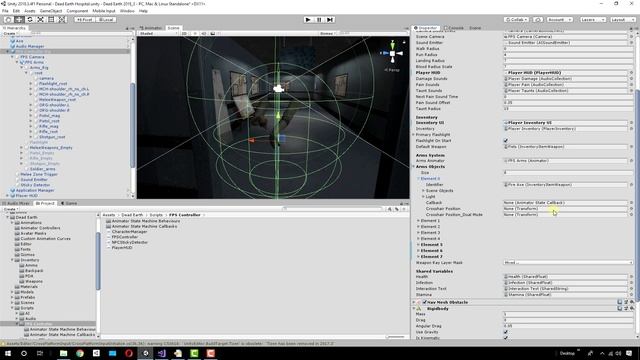Open the Collab dropdown
This screenshot has width=640, height=360.
[516, 20]
